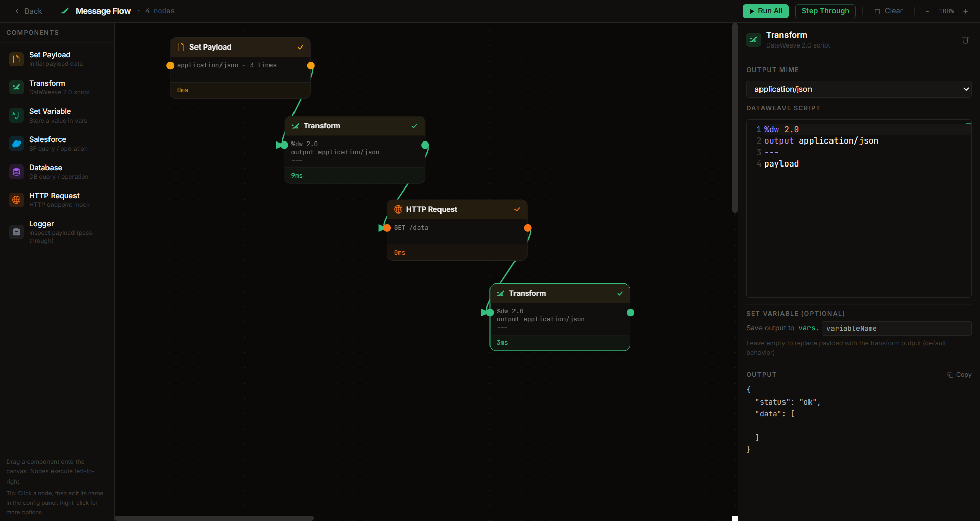Clear the canvas with Clear button
The image size is (980, 521).
(x=889, y=11)
